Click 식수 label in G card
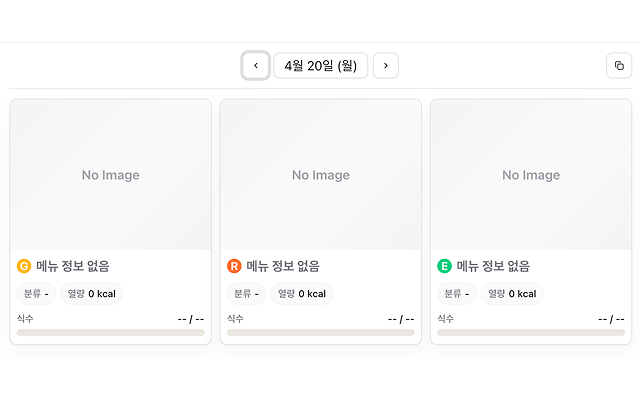This screenshot has height=400, width=640. (x=25, y=319)
